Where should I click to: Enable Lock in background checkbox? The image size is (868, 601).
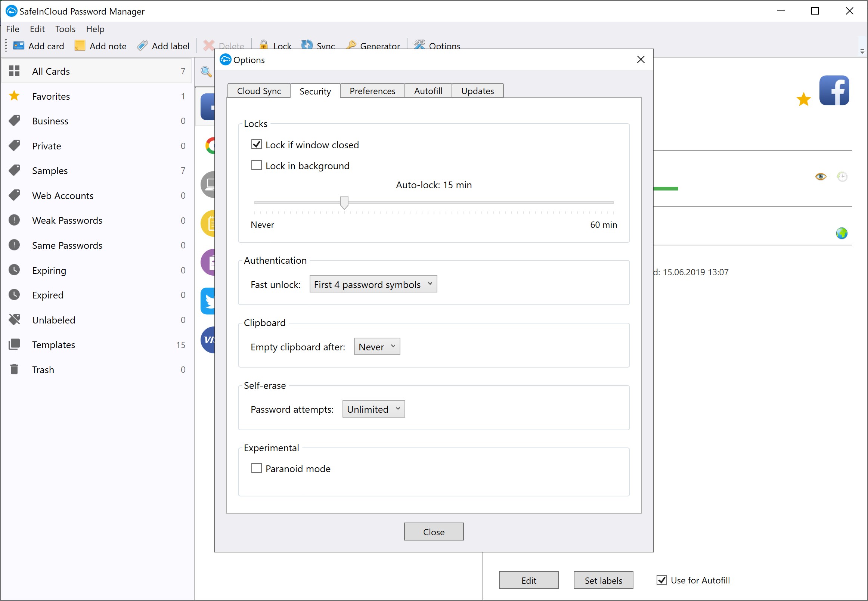[x=257, y=165]
